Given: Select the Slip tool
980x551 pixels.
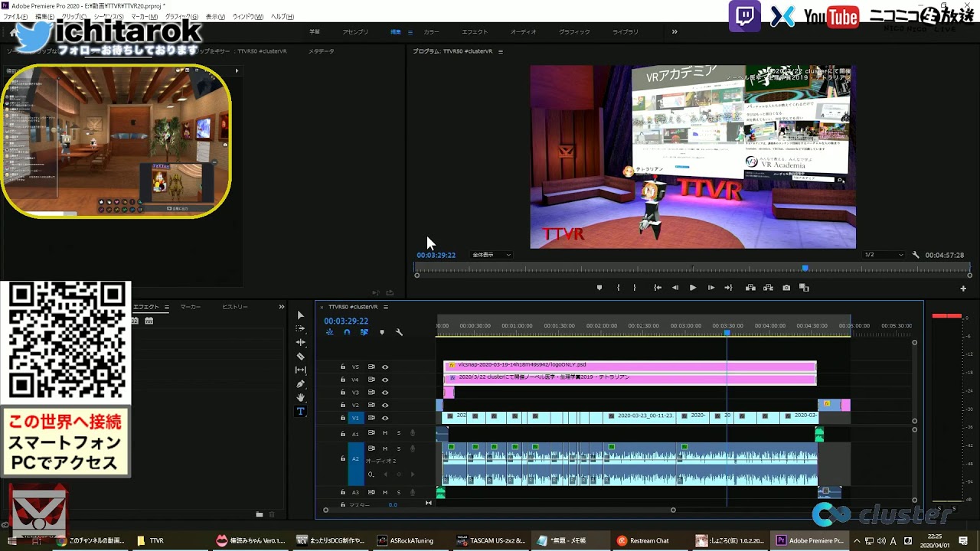Looking at the screenshot, I should (x=300, y=370).
